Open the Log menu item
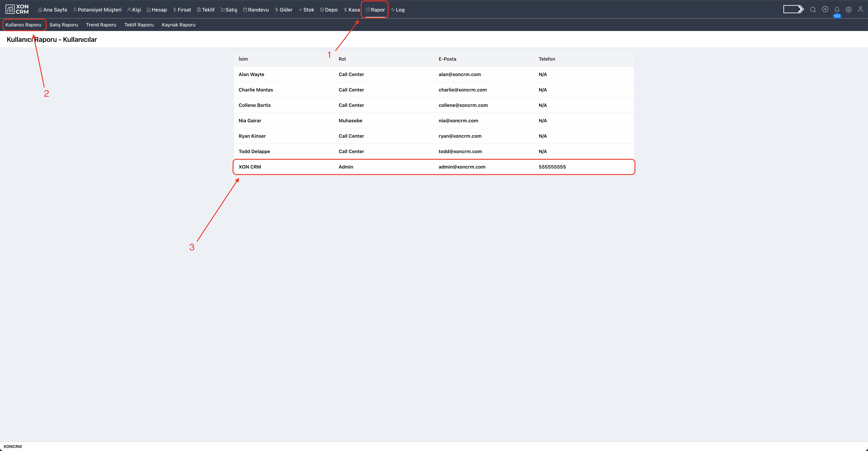Screen dimensions: 868x451 (398, 10)
